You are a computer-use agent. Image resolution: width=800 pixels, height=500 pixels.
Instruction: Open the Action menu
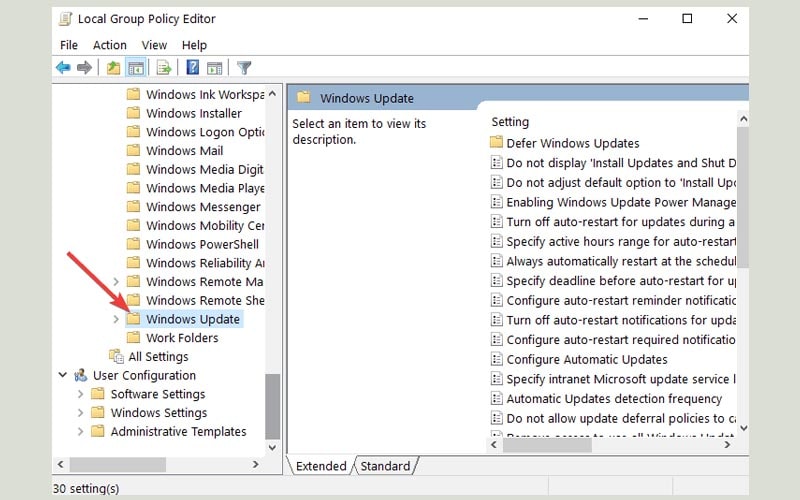click(x=110, y=45)
